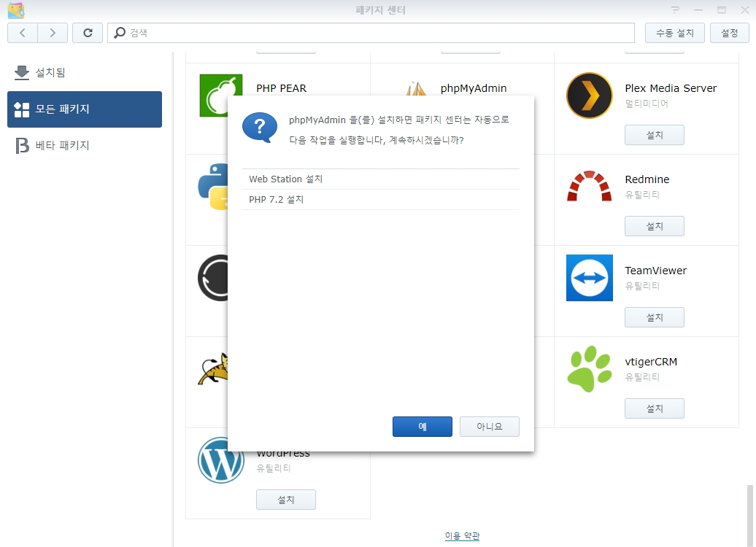This screenshot has width=756, height=547.
Task: Open the Plex Media Server icon
Action: pyautogui.click(x=589, y=96)
